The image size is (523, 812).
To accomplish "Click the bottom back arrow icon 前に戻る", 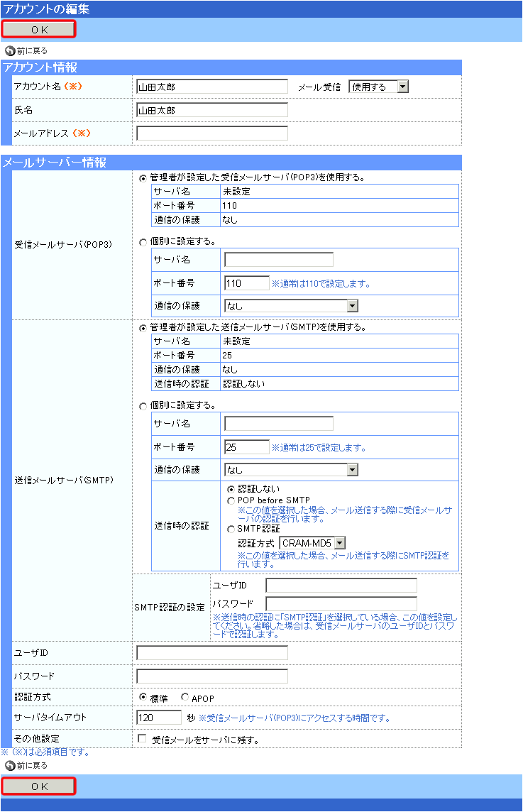I will 10,765.
